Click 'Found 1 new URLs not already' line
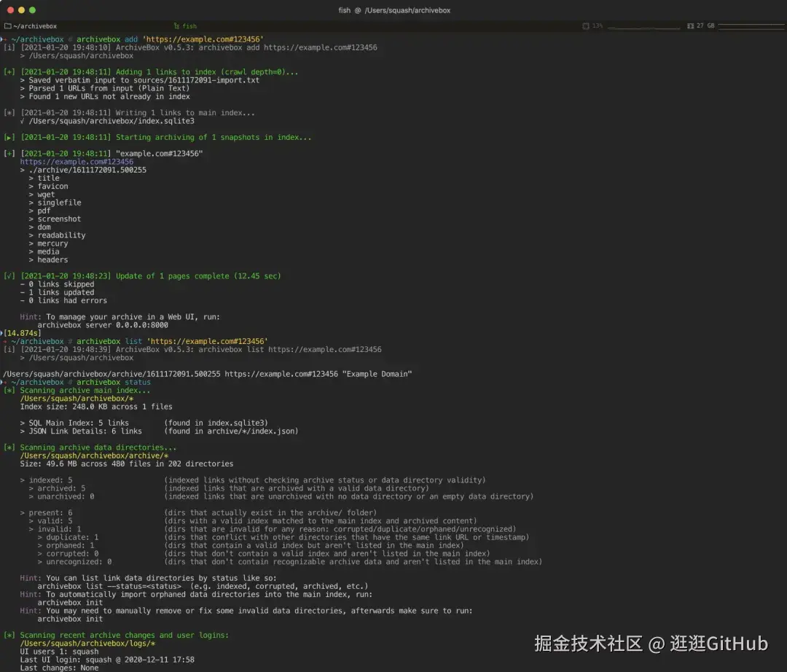 click(105, 96)
